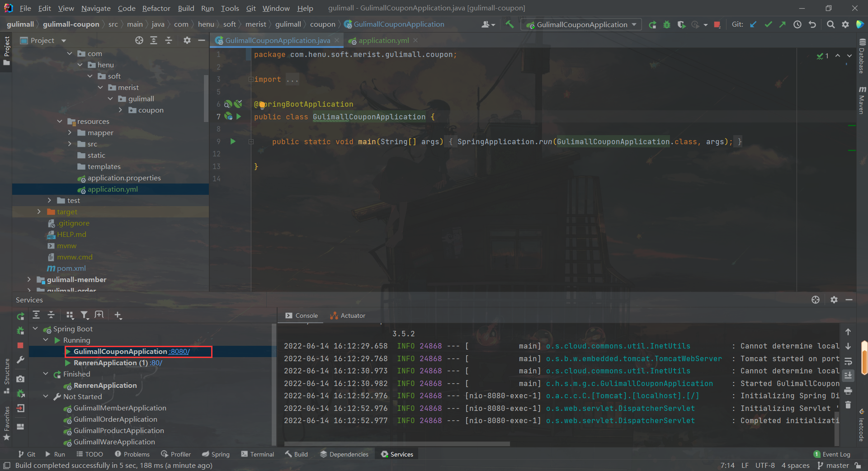Click the Rerun icon in the Services sidebar
The height and width of the screenshot is (471, 868).
tap(20, 316)
